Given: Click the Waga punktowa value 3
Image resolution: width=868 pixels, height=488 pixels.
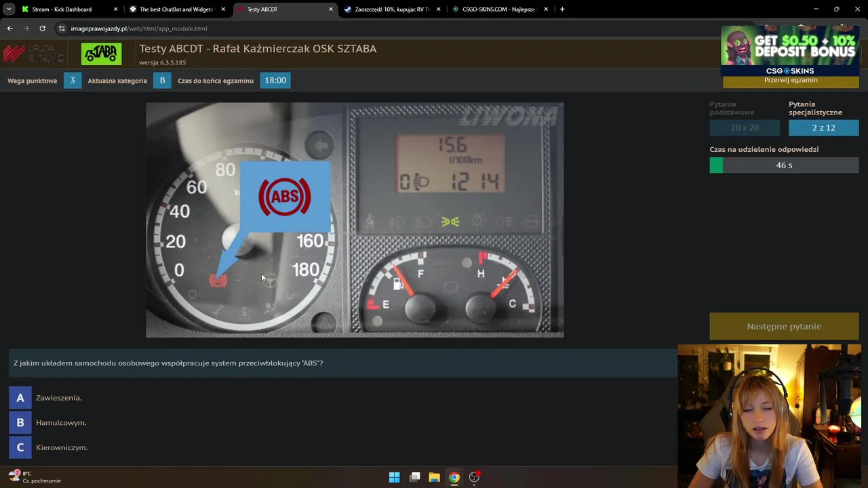Looking at the screenshot, I should point(73,81).
